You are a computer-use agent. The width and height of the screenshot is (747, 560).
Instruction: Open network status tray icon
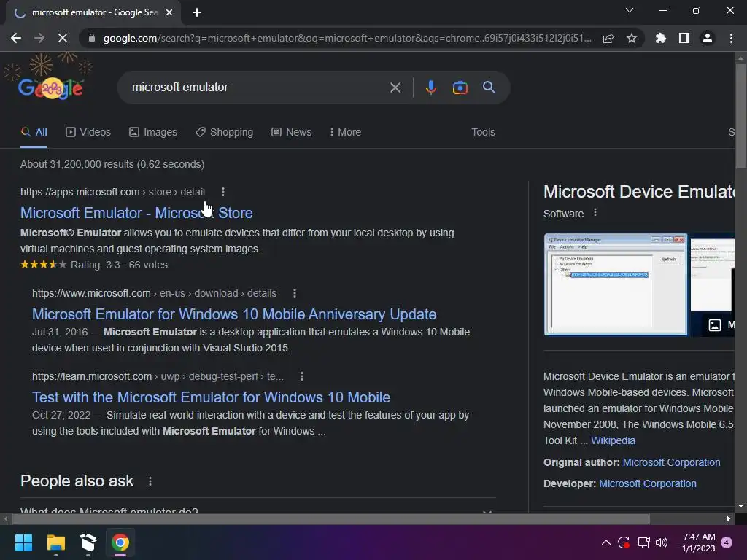(x=643, y=542)
